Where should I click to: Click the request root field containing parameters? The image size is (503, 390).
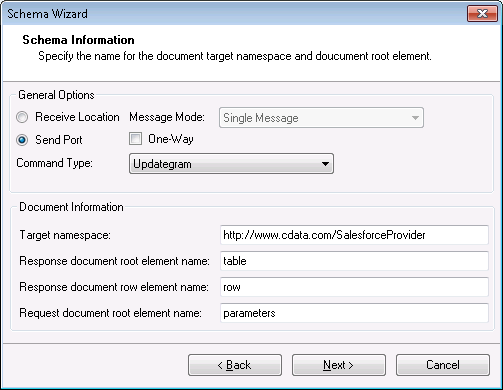point(354,313)
